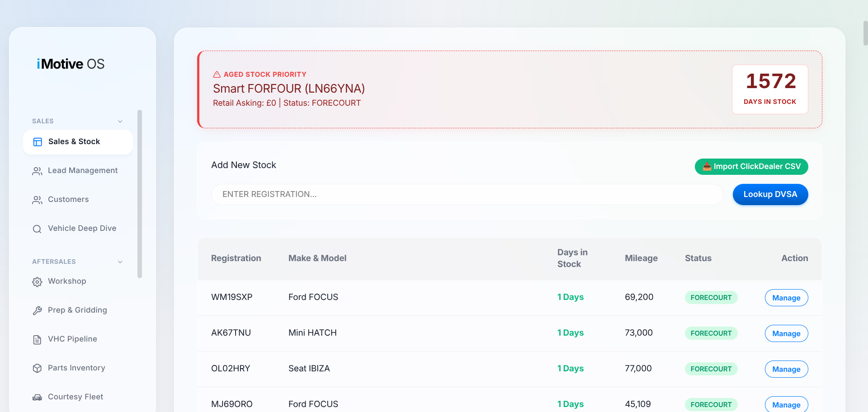Click the Registration column header

point(236,258)
